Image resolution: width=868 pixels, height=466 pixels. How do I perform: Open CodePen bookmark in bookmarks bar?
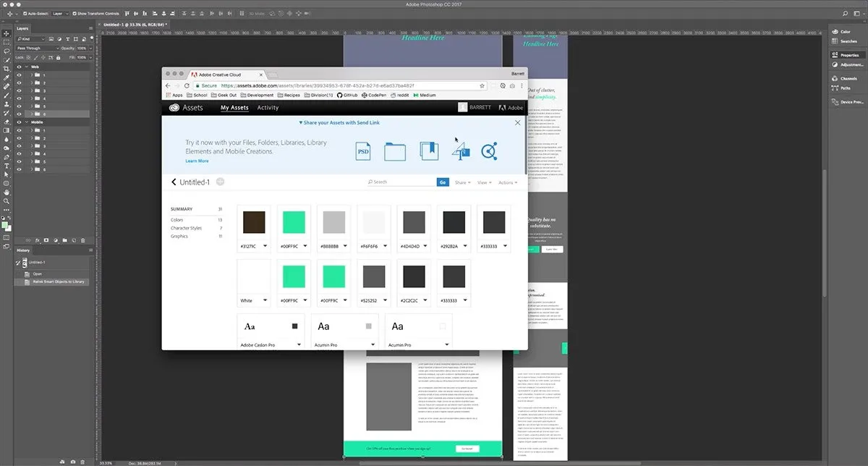click(x=374, y=95)
